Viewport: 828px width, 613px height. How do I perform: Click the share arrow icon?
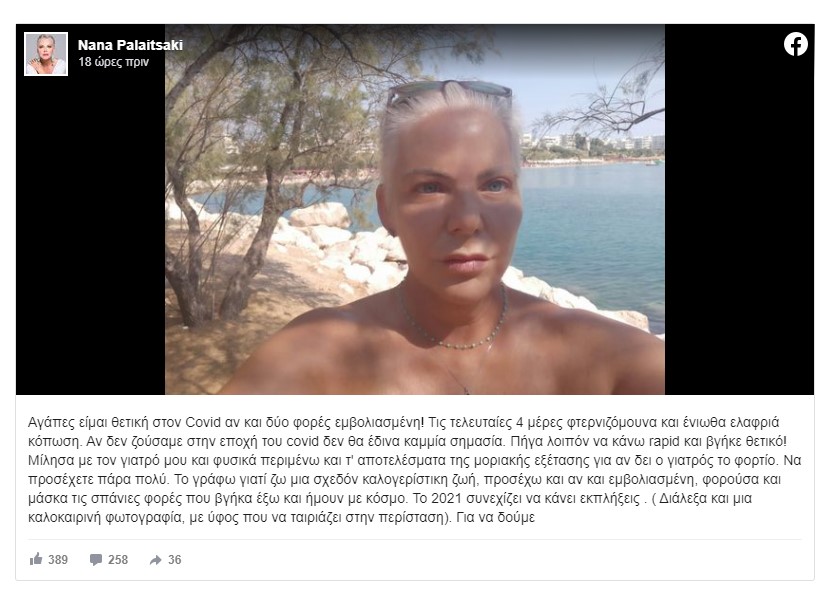[x=155, y=560]
